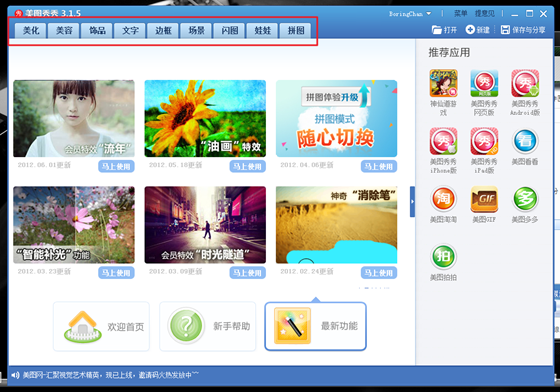This screenshot has height=392, width=560.
Task: Click 马上使用 under 2012.03.23更新
Action: click(116, 273)
